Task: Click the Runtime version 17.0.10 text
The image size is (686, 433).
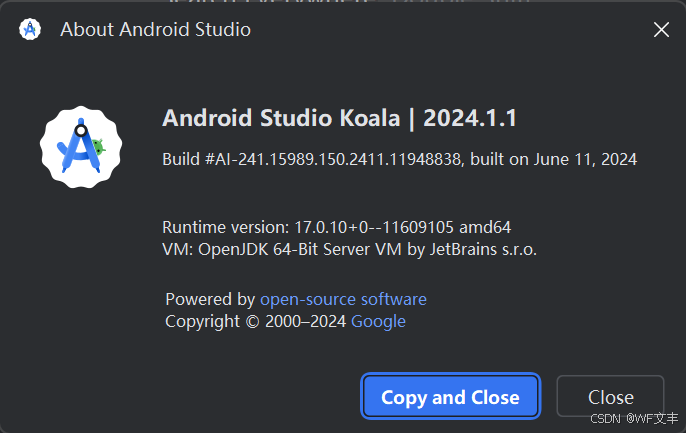Action: 336,227
